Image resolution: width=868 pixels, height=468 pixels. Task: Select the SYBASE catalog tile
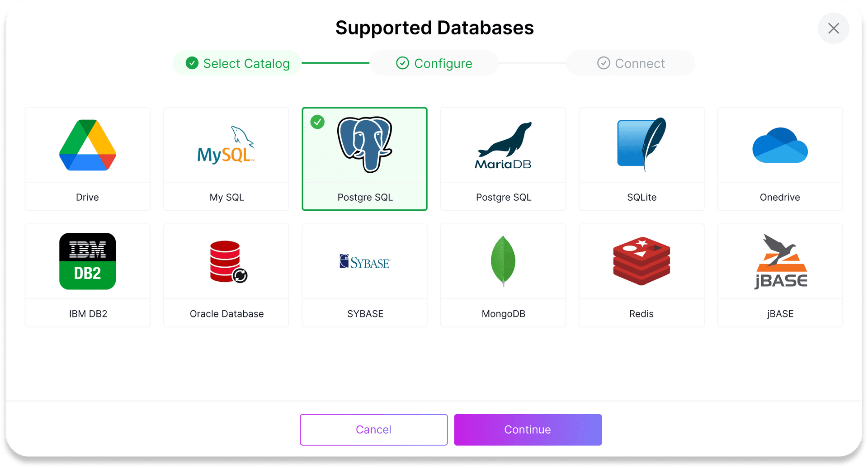point(364,275)
